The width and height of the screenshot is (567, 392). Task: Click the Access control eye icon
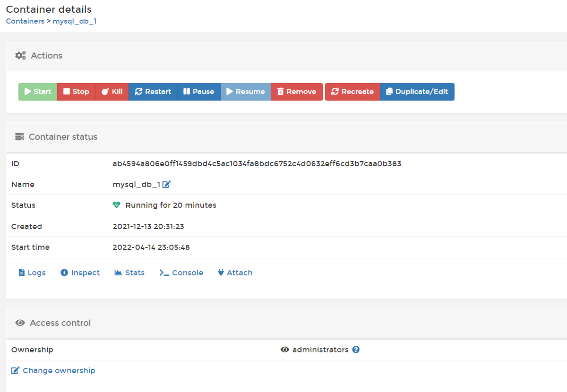click(x=20, y=323)
